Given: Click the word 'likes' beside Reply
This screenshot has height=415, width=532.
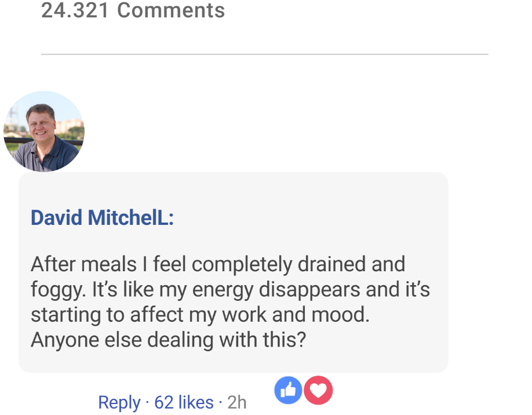Looking at the screenshot, I should click(196, 402).
